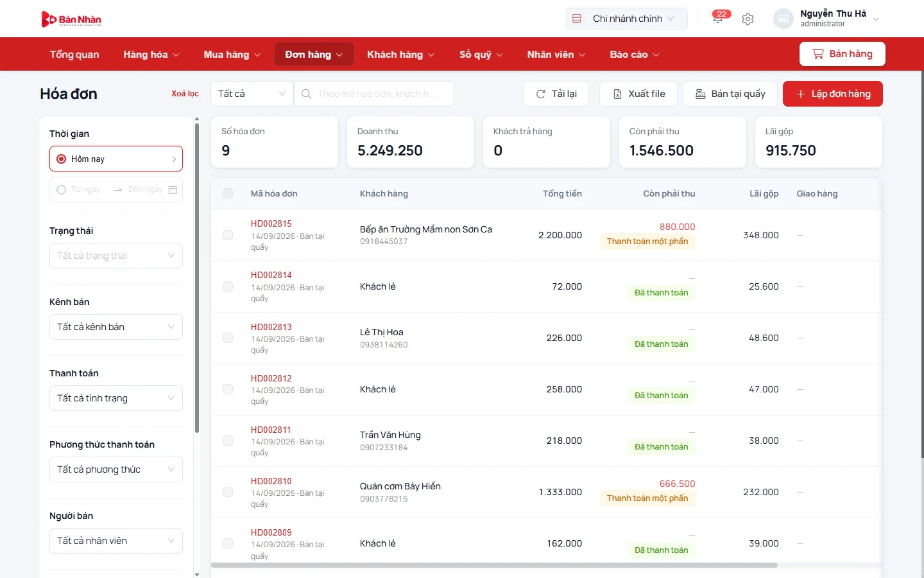
Task: Tick the checkbox for invoice HD002813
Action: (228, 338)
